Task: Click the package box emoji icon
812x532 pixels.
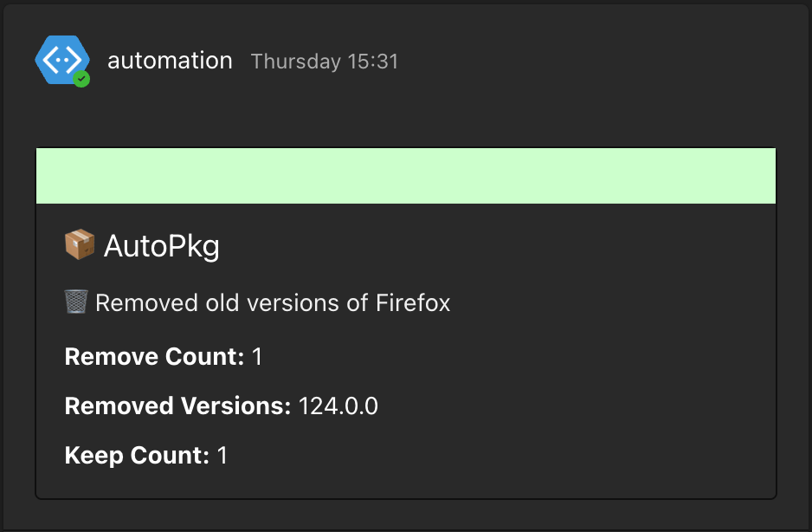Action: click(80, 245)
